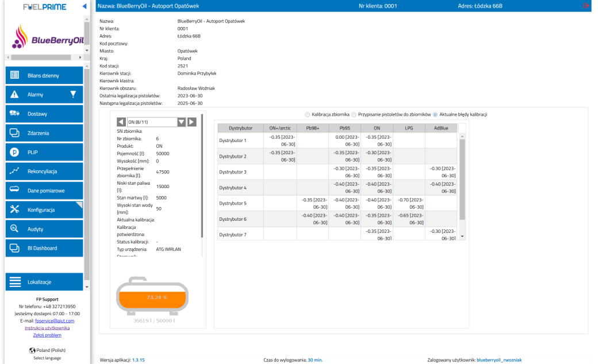Open the Zdarzenia menu item
This screenshot has width=598, height=364.
click(x=44, y=133)
